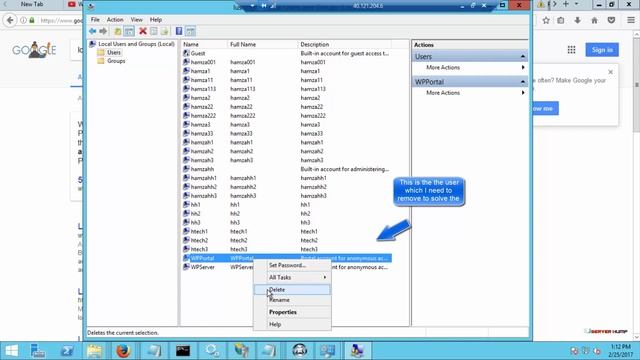The width and height of the screenshot is (640, 360).
Task: Select the hamza222 user row
Action: click(x=286, y=116)
